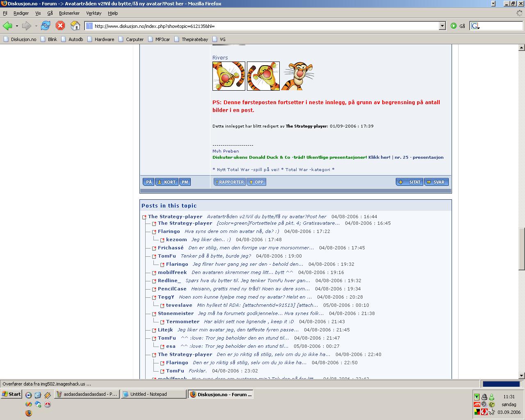Open The Strategy-player post dated 16:44

[267, 217]
